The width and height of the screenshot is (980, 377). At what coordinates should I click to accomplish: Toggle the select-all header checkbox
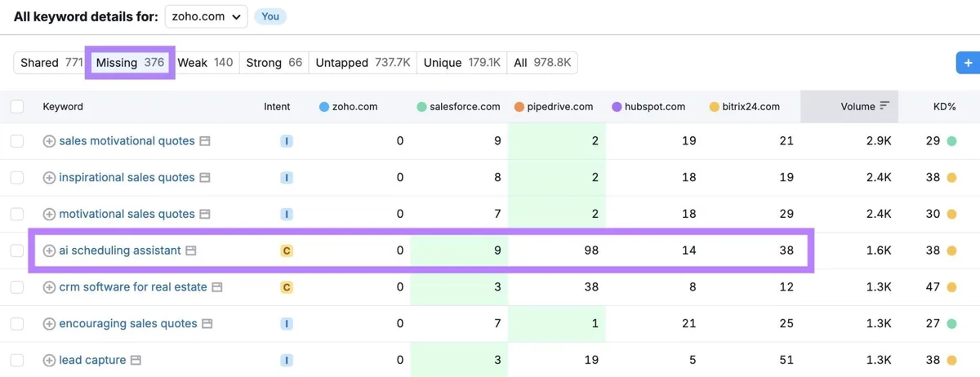click(17, 106)
